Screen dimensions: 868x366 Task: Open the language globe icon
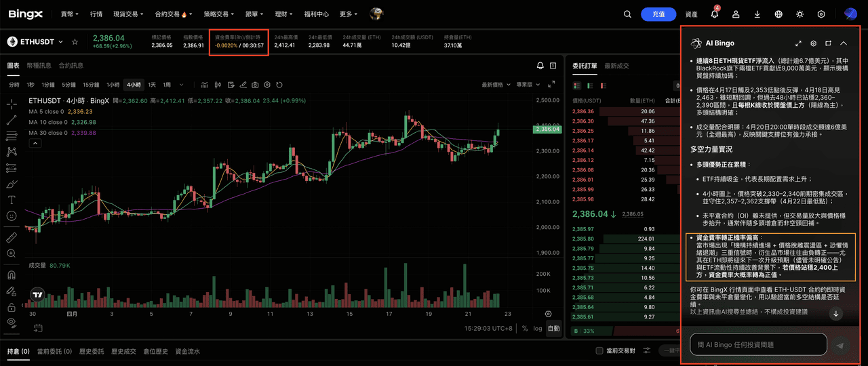click(778, 14)
